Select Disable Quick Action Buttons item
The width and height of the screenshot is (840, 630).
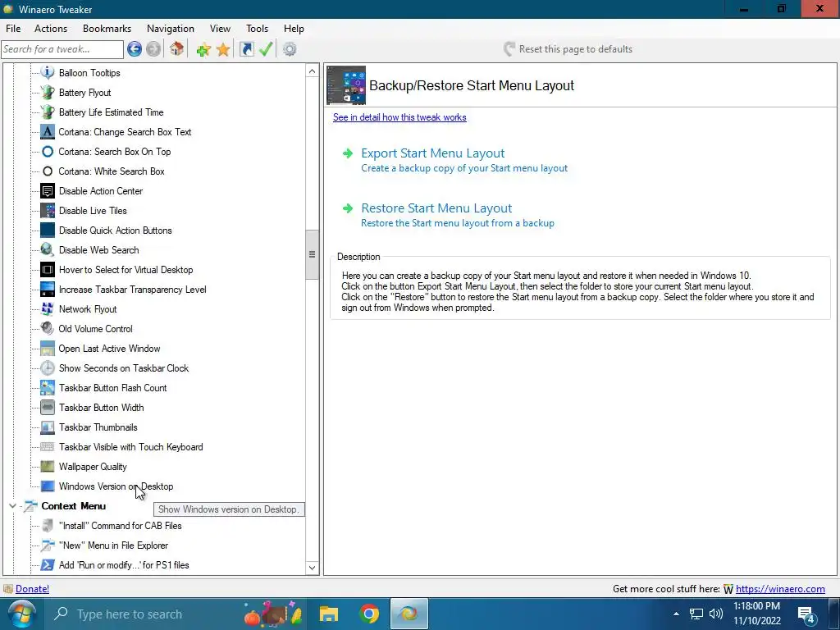pyautogui.click(x=115, y=231)
